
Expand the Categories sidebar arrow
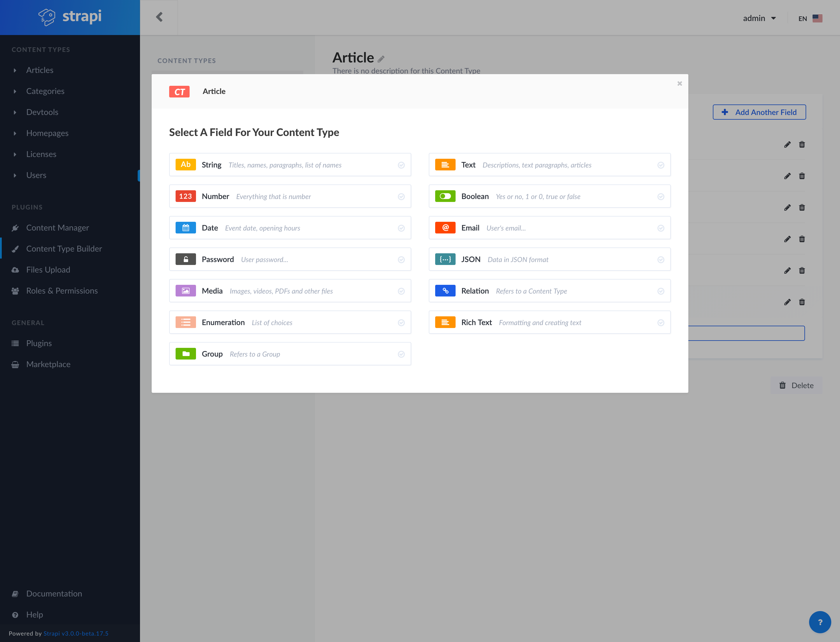(15, 91)
